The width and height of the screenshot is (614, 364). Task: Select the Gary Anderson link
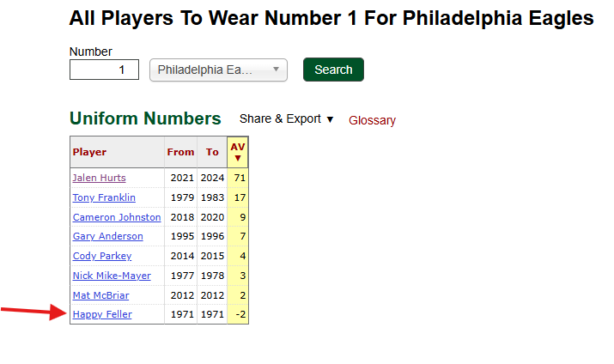point(107,236)
